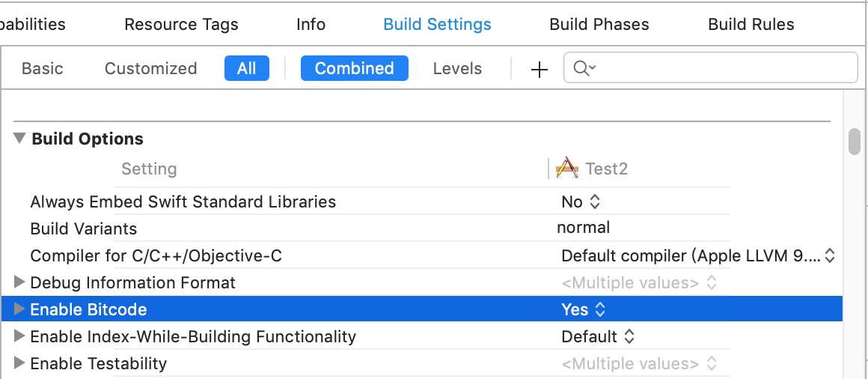Open Enable Bitcode Yes value popup
Viewport: 868px width, 379px height.
583,309
